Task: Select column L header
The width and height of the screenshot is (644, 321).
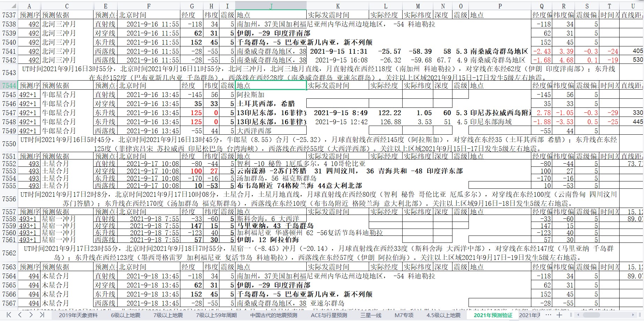Action: (385, 6)
